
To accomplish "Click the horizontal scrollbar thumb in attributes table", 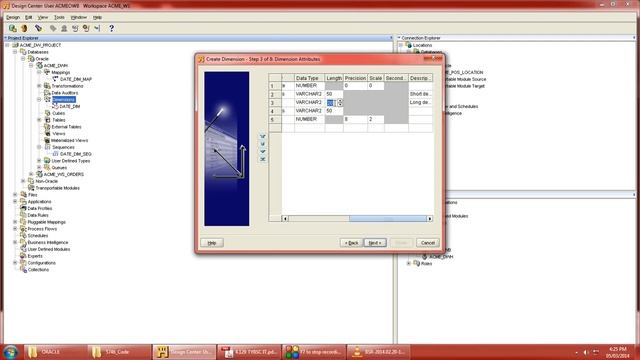I will click(387, 219).
